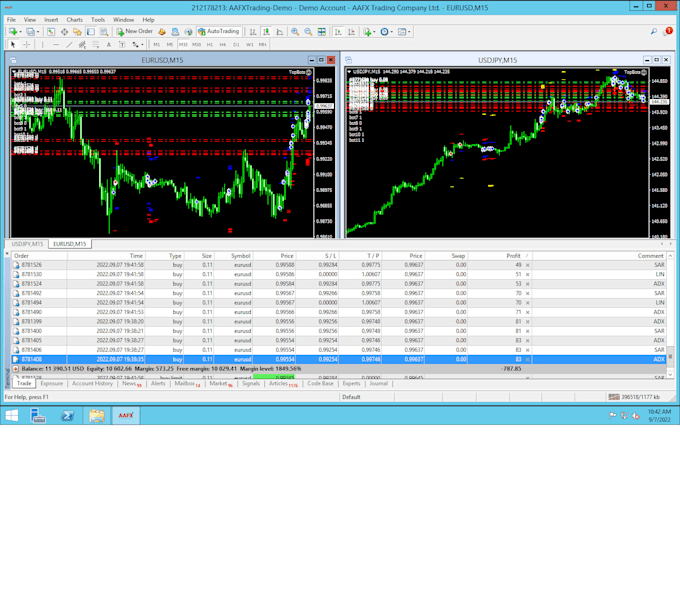Expand the Balance summary row icon
This screenshot has height=612, width=680.
point(16,369)
